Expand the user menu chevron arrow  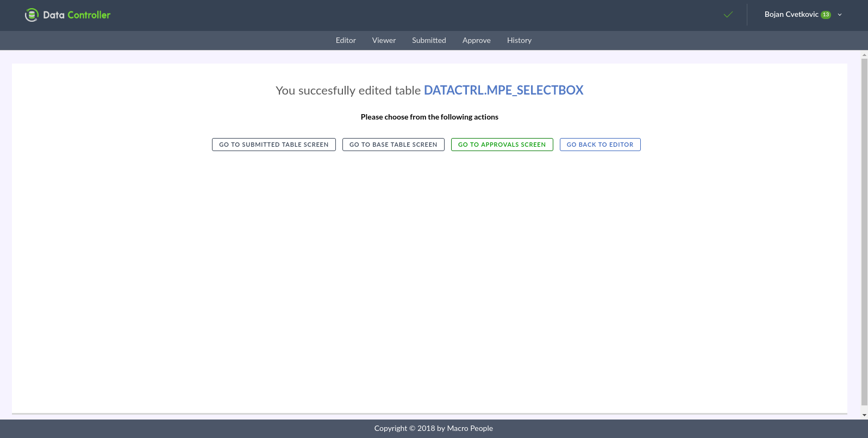coord(840,15)
